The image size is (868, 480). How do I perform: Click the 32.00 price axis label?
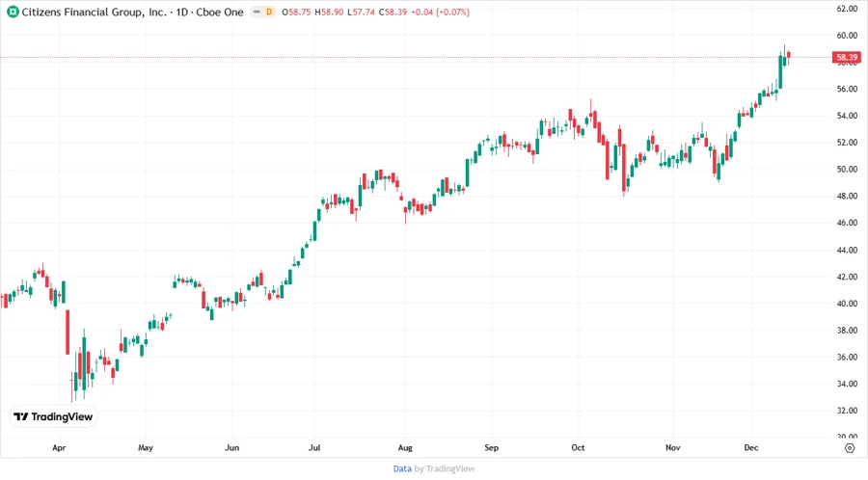[847, 411]
